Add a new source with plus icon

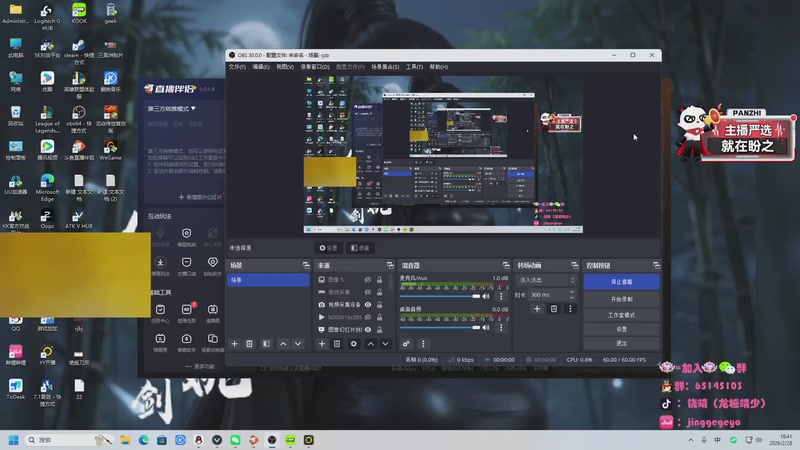point(322,344)
